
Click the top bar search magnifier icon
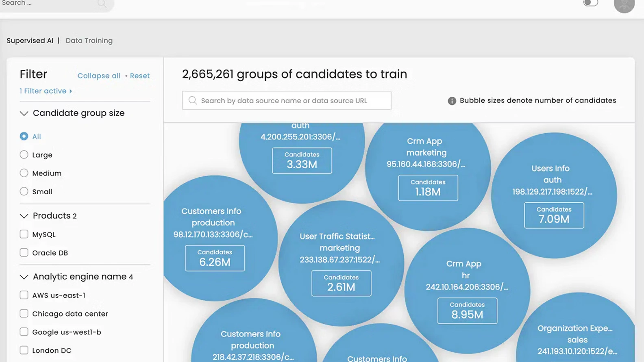(102, 4)
